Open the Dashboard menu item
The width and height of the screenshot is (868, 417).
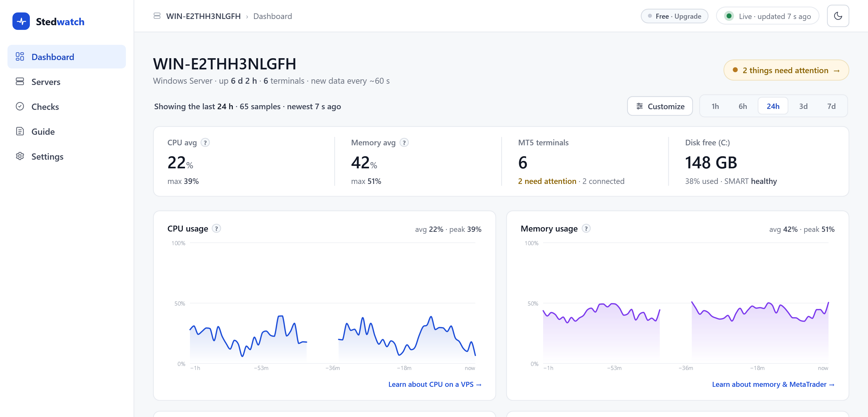pyautogui.click(x=67, y=57)
